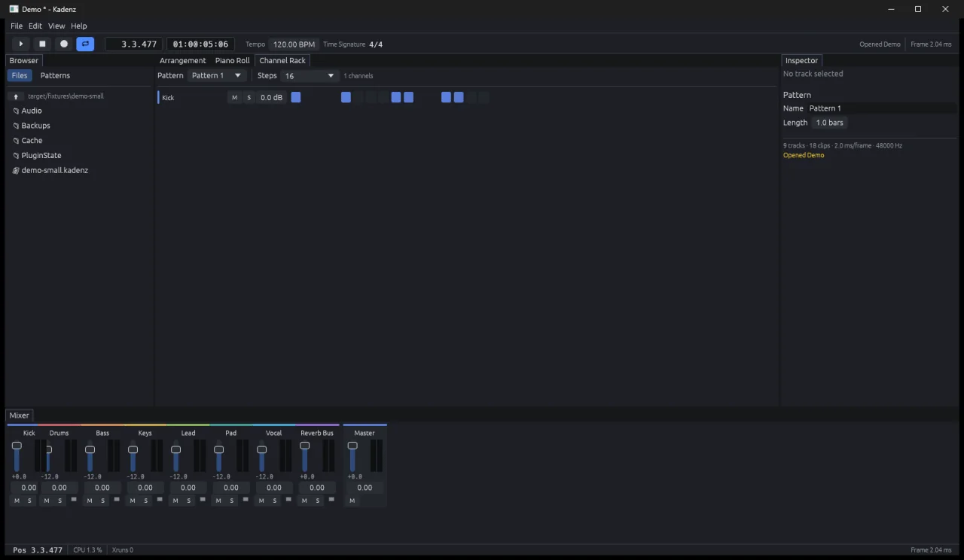This screenshot has width=964, height=560.
Task: Open the Pattern 1 dropdown
Action: (217, 75)
